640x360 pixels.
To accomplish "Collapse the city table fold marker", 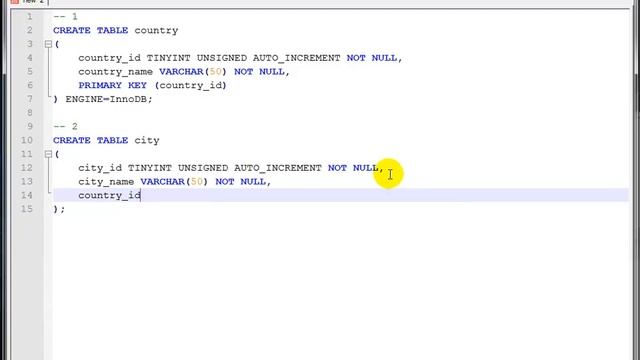I will [48, 154].
